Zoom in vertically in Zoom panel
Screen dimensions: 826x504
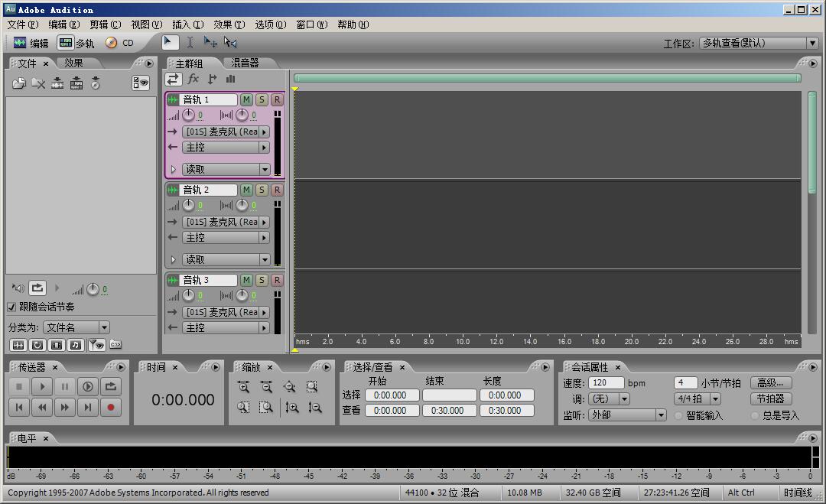[292, 407]
